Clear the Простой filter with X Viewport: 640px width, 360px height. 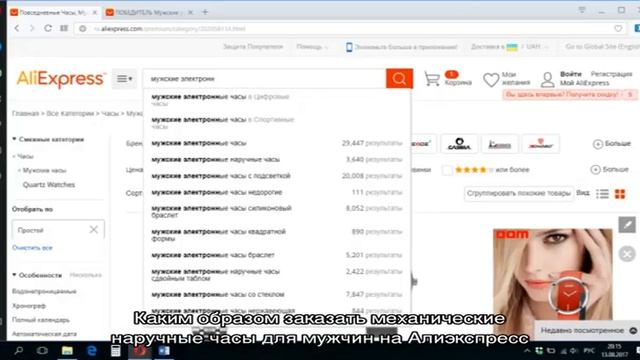tap(93, 230)
